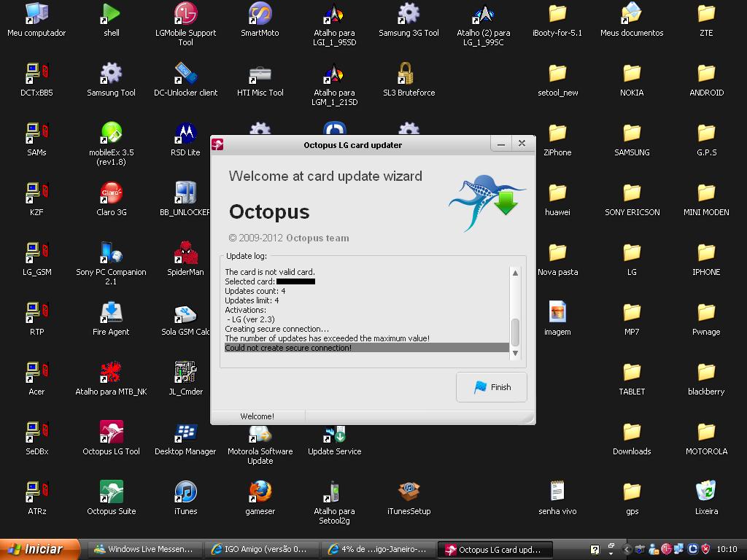Click 'Welcome!' in the wizard status bar
The width and height of the screenshot is (747, 560).
pyautogui.click(x=258, y=416)
